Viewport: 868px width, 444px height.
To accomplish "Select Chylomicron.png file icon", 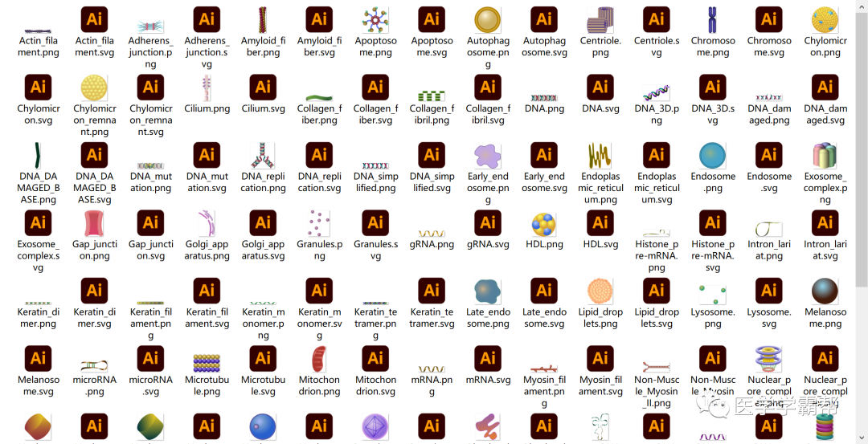I will pyautogui.click(x=825, y=19).
